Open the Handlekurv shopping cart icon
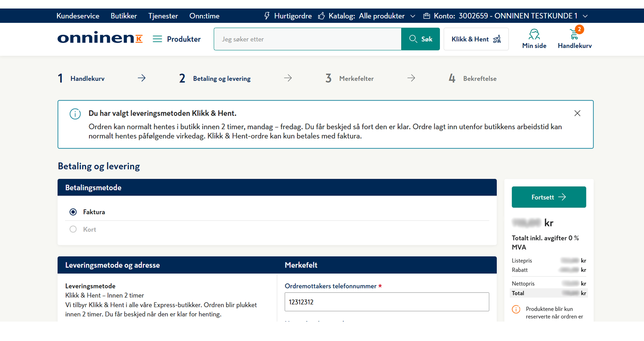The image size is (644, 341). click(574, 35)
